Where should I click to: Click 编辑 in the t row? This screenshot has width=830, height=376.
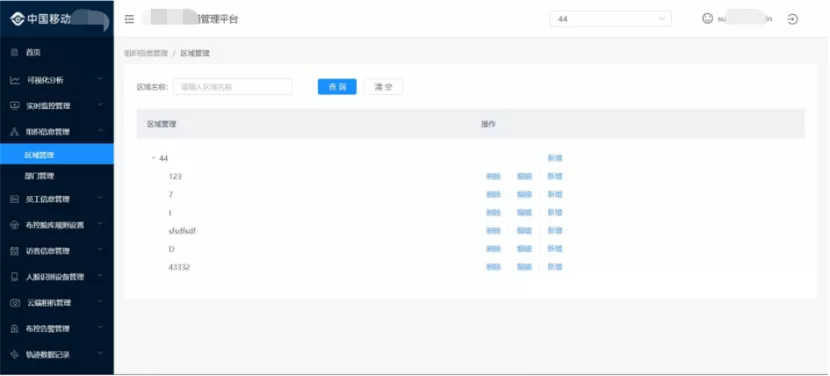(524, 212)
